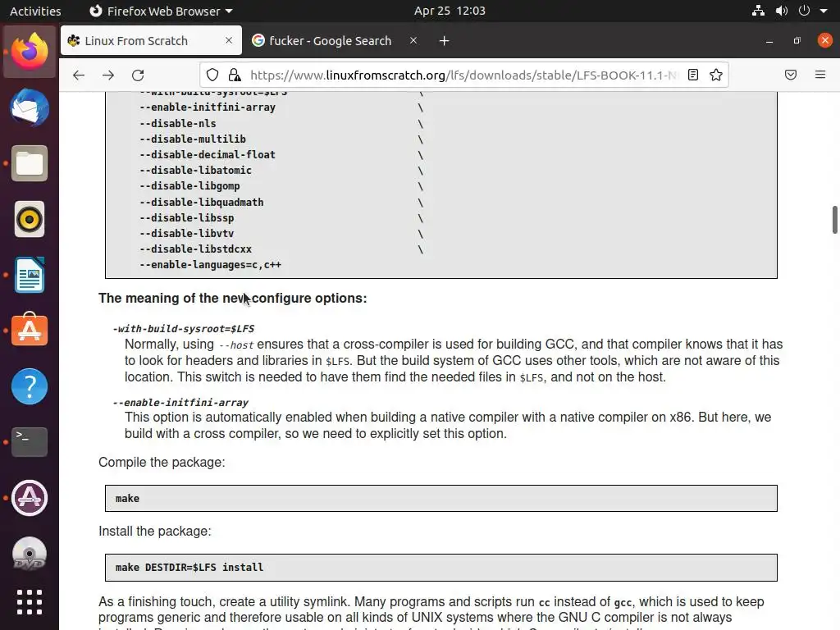Image resolution: width=840 pixels, height=630 pixels.
Task: Click --disable-decimal-float option line
Action: [208, 155]
